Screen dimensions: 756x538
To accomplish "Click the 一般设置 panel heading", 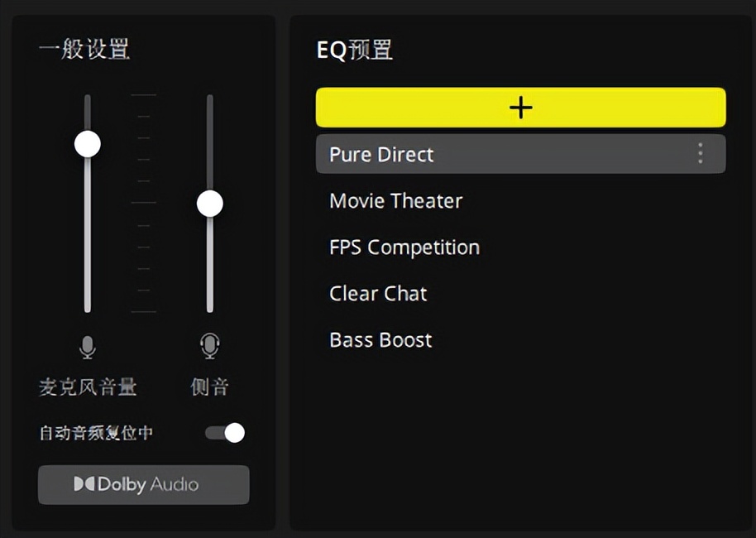I will coord(84,50).
